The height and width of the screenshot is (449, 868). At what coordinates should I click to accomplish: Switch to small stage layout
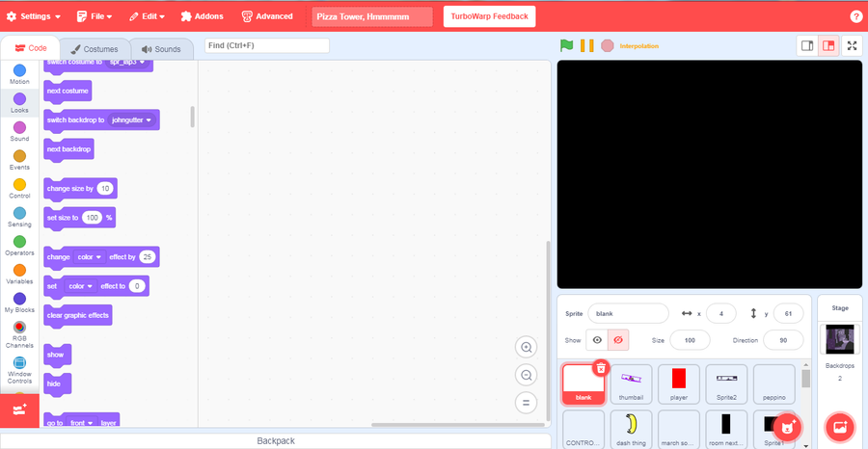coord(807,46)
